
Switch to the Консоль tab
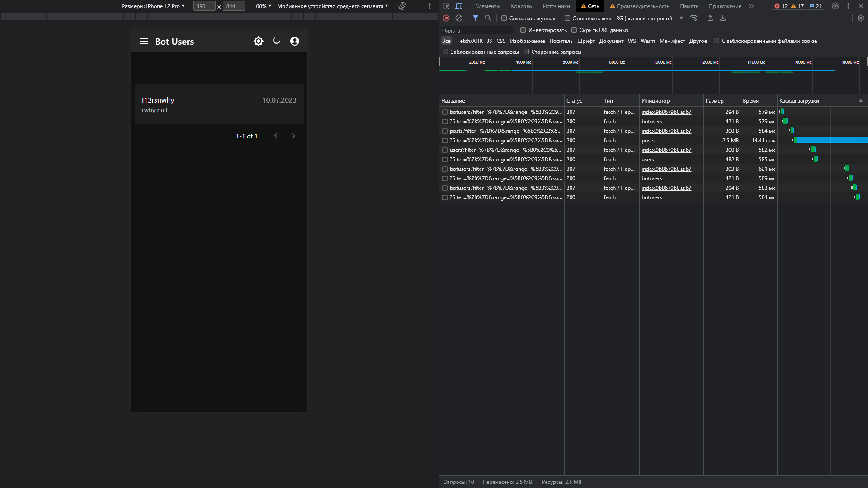(521, 6)
